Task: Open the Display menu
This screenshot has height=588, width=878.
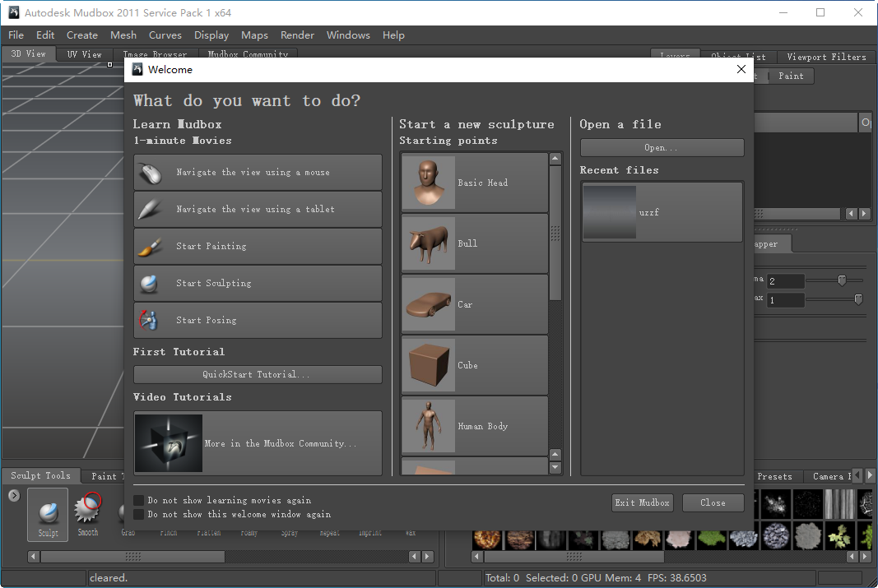Action: click(x=211, y=35)
